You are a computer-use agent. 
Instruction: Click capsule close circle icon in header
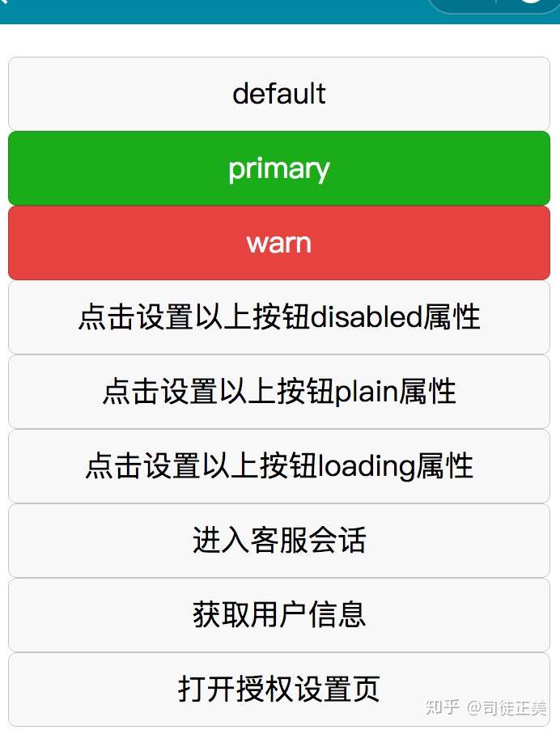(530, 4)
